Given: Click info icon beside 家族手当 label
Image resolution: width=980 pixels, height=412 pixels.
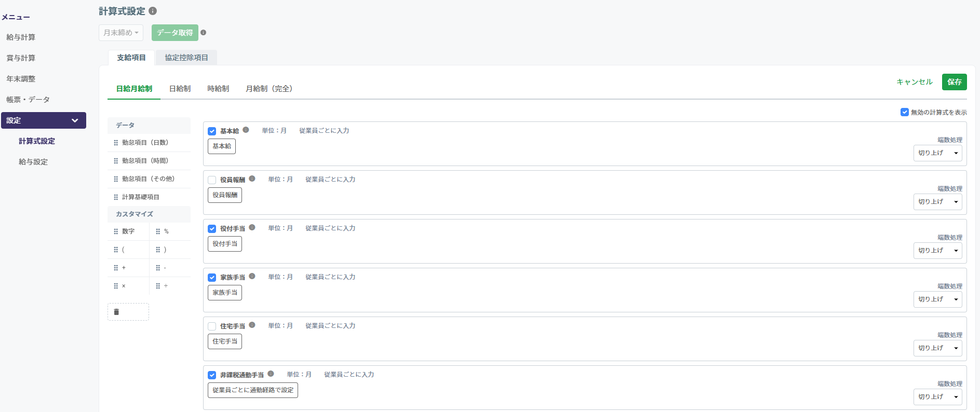Looking at the screenshot, I should (x=252, y=277).
